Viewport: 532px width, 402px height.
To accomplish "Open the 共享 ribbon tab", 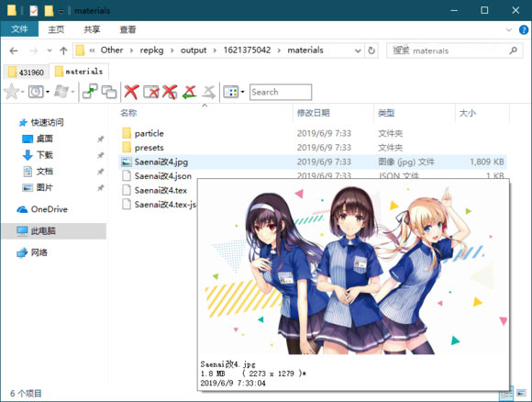I will (92, 29).
